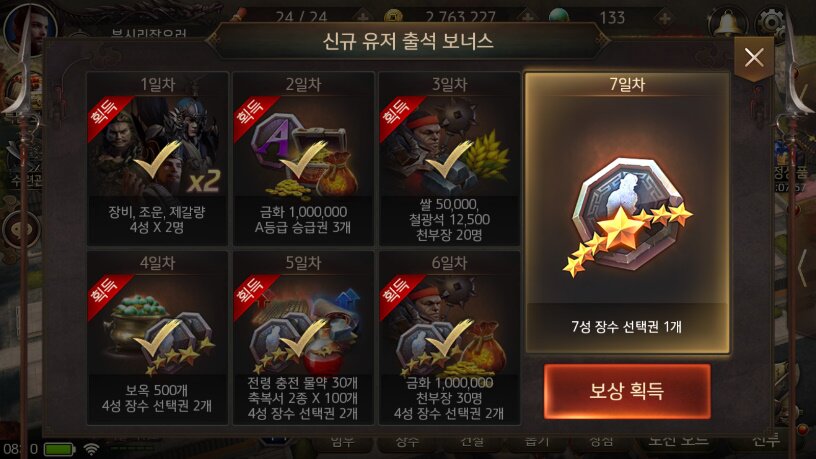Tap the green jade currency icon

point(558,17)
